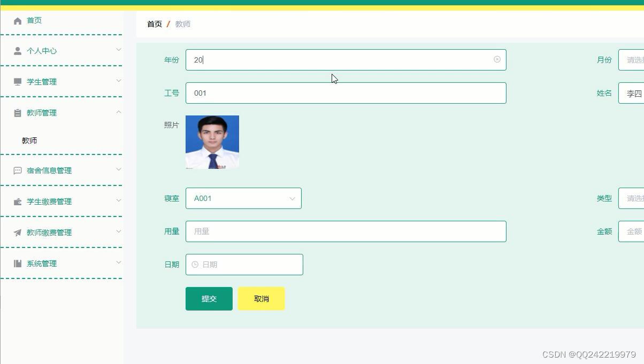
Task: Open the 首页 sidebar menu entry
Action: click(34, 20)
